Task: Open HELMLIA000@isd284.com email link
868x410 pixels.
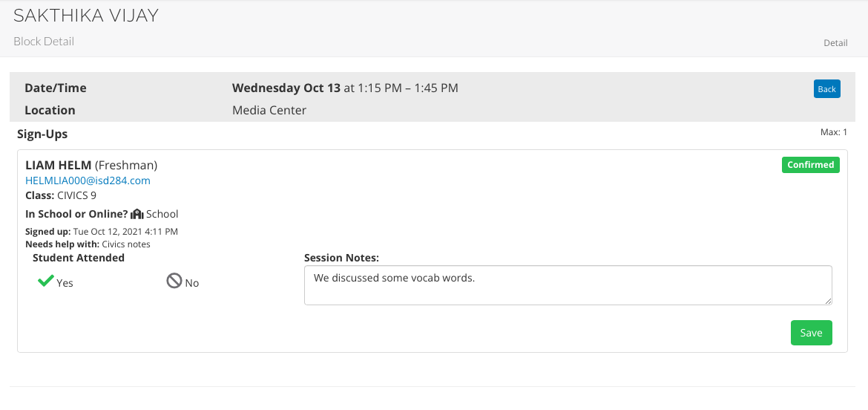Action: click(x=88, y=180)
